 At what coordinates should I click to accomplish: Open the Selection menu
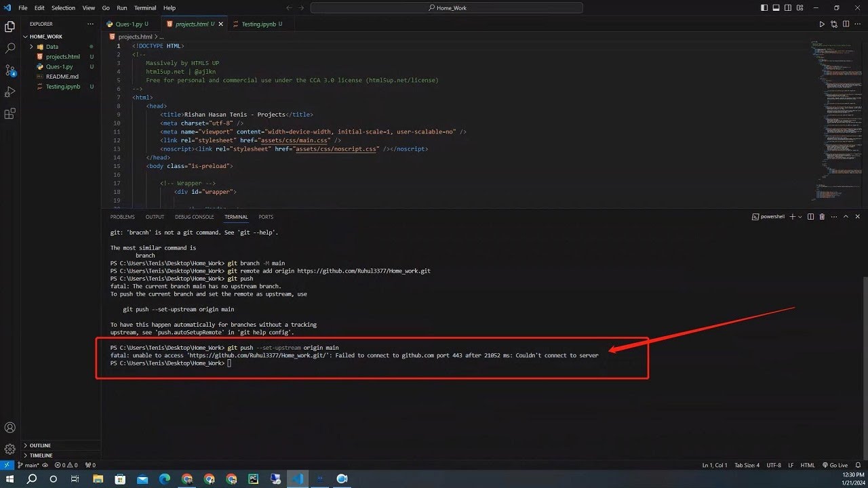click(x=64, y=7)
